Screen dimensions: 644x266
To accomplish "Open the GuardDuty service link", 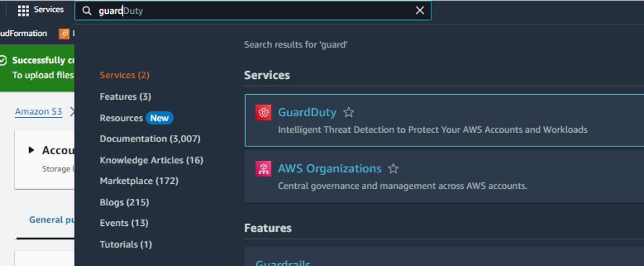I will (307, 112).
